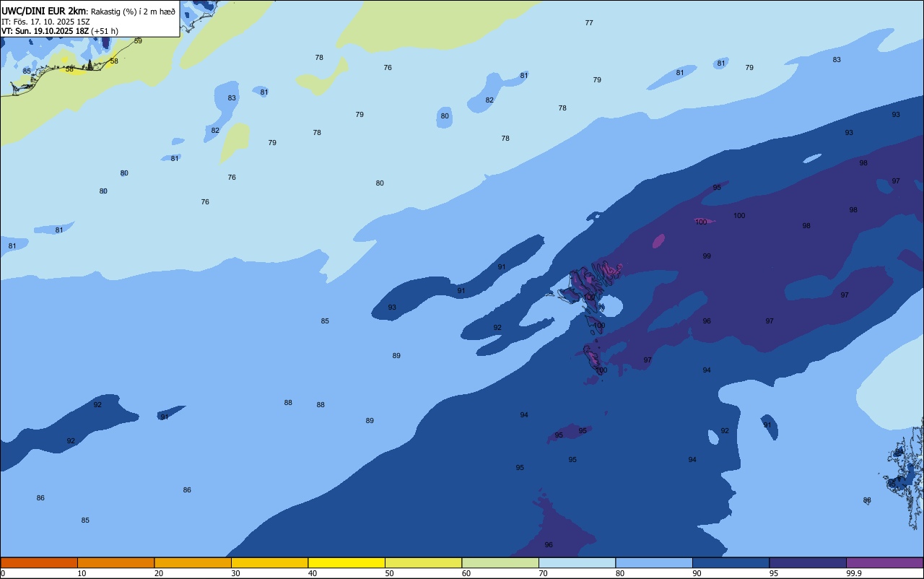The height and width of the screenshot is (579, 924).
Task: Click the legend tick label '10'
Action: [82, 573]
